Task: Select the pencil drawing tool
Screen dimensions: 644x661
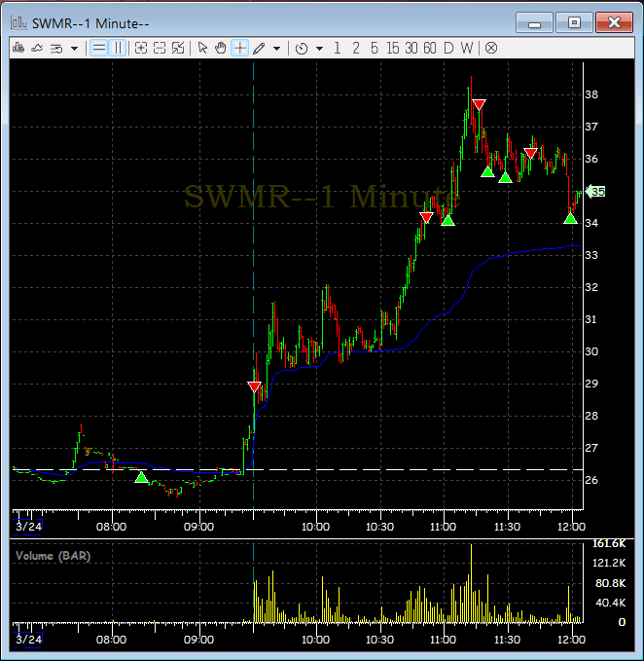Action: (259, 49)
